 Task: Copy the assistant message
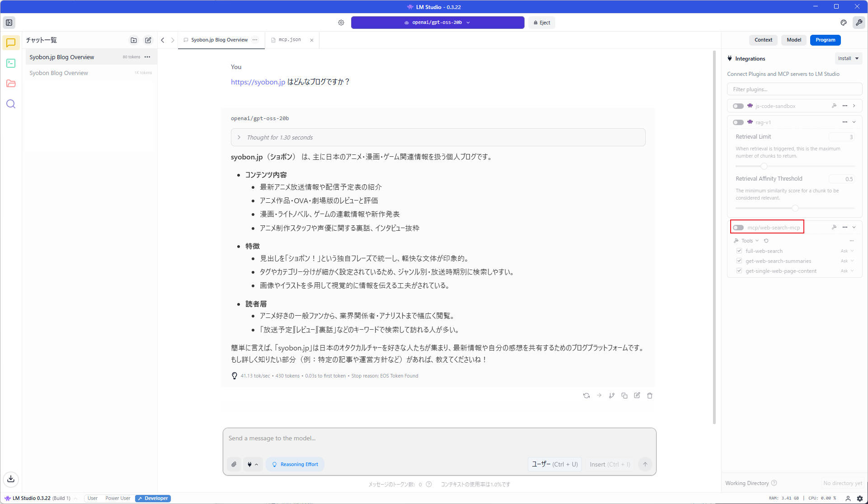point(624,396)
